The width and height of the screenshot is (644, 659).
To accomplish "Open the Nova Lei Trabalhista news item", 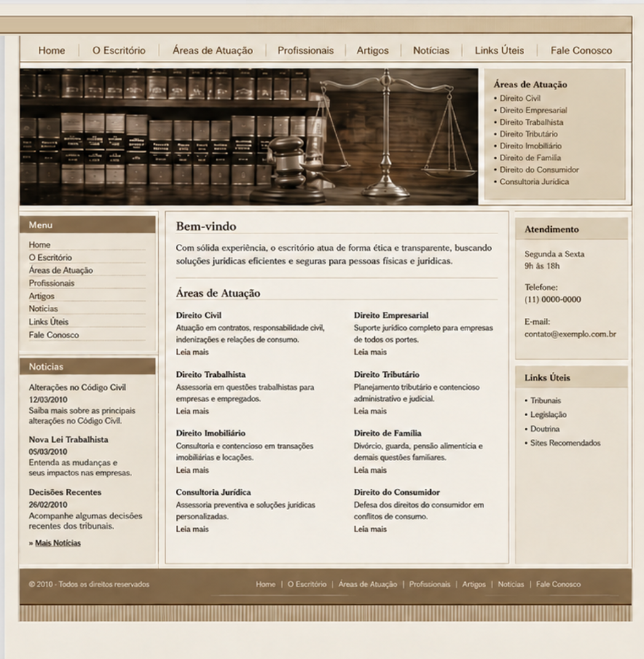I will click(68, 440).
